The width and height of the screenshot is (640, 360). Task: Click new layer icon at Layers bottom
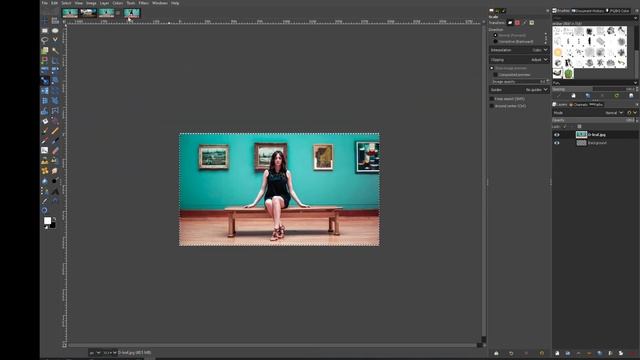[557, 353]
